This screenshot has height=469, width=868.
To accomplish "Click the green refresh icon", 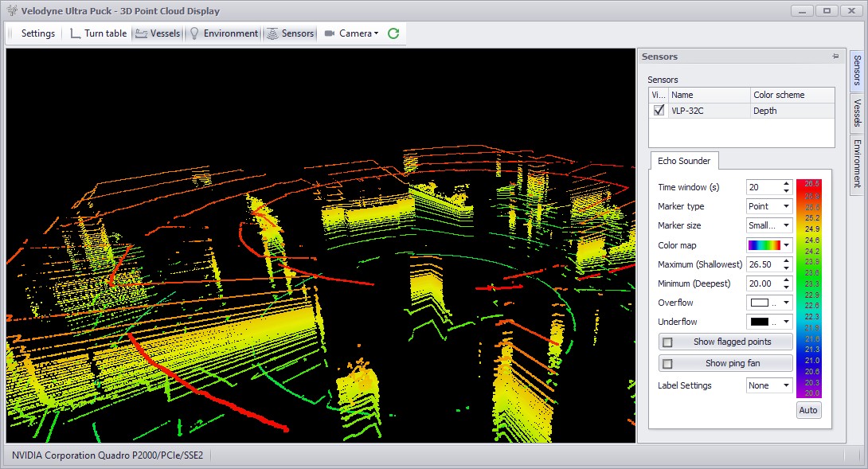I will click(x=393, y=33).
